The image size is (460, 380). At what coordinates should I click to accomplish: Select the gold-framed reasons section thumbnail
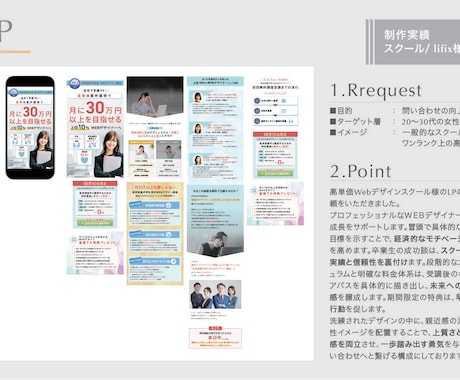coord(155,233)
